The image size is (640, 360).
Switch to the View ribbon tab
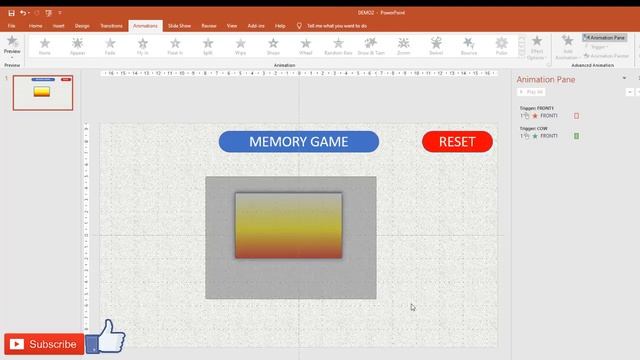(x=232, y=26)
